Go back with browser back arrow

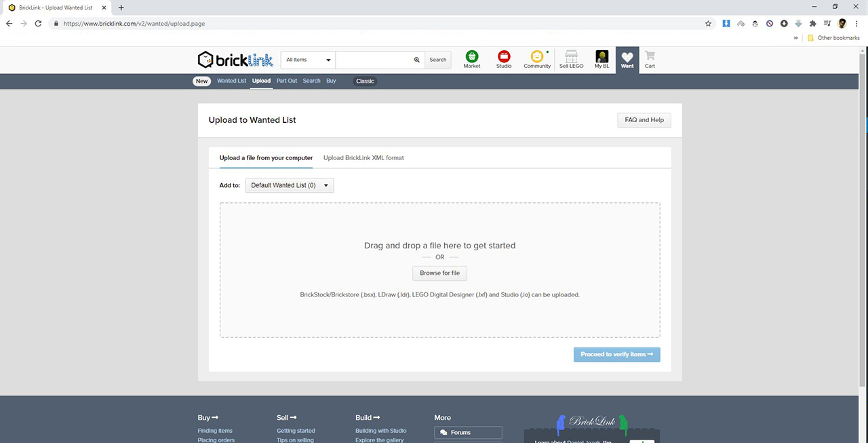coord(9,23)
